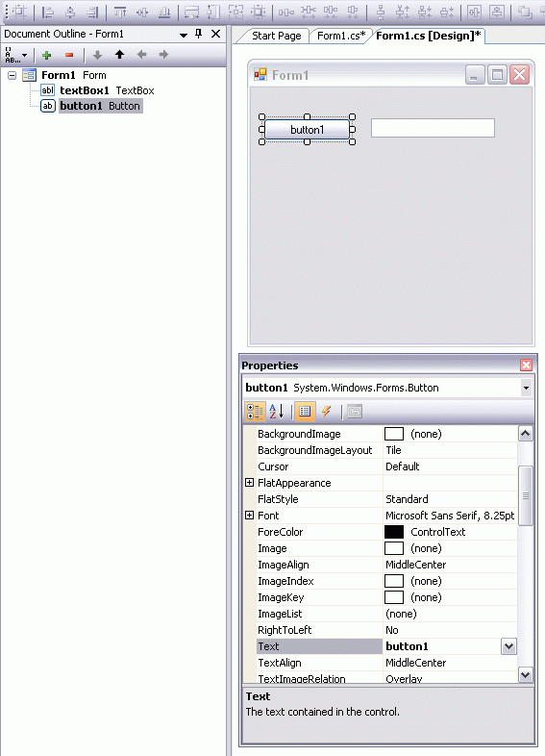This screenshot has width=545, height=756.
Task: Open Document Outline window position dropdown
Action: [x=184, y=35]
